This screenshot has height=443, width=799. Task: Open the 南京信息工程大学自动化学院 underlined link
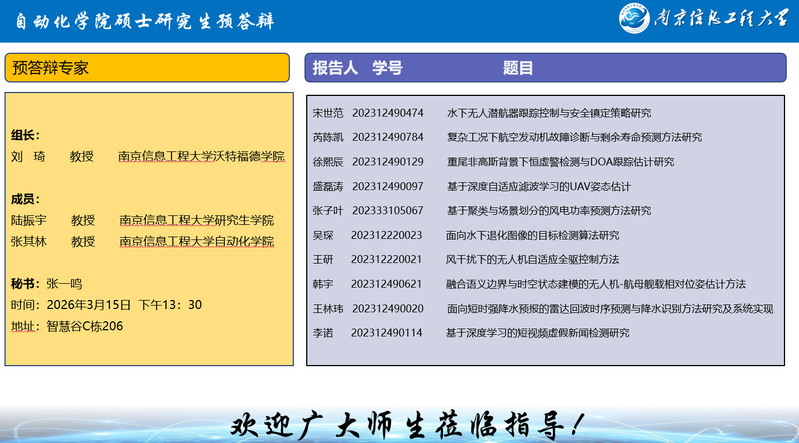click(x=196, y=241)
